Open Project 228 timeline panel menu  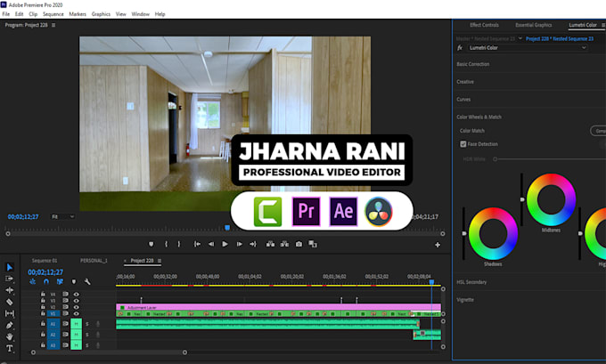pos(160,261)
